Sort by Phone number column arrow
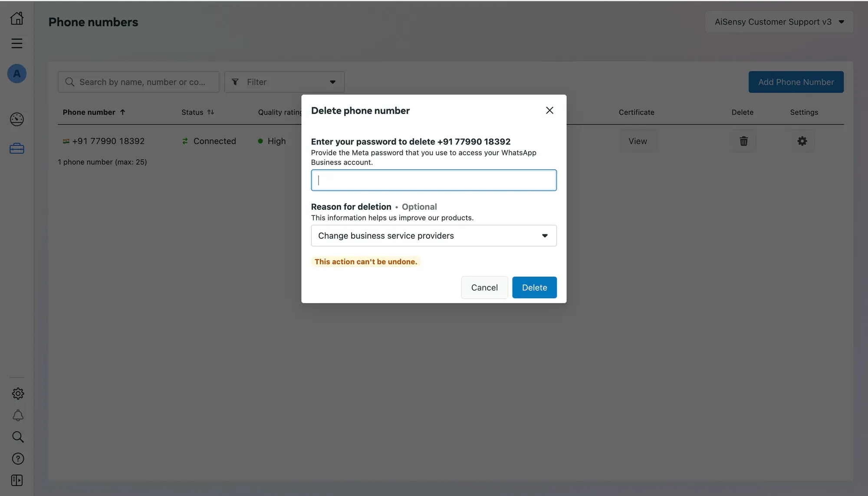This screenshot has width=868, height=496. [x=123, y=112]
